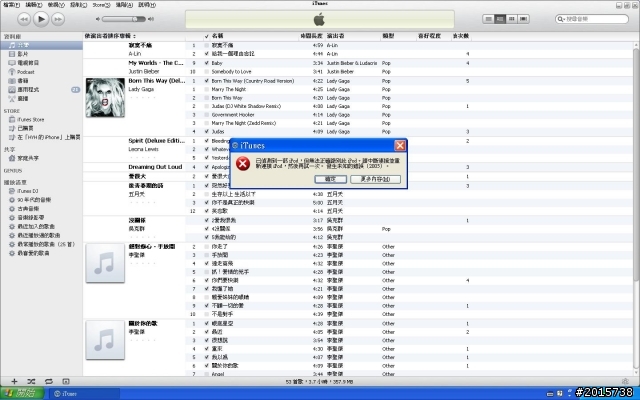The width and height of the screenshot is (640, 400).
Task: Toggle shuffle at bottom bar
Action: 31,381
